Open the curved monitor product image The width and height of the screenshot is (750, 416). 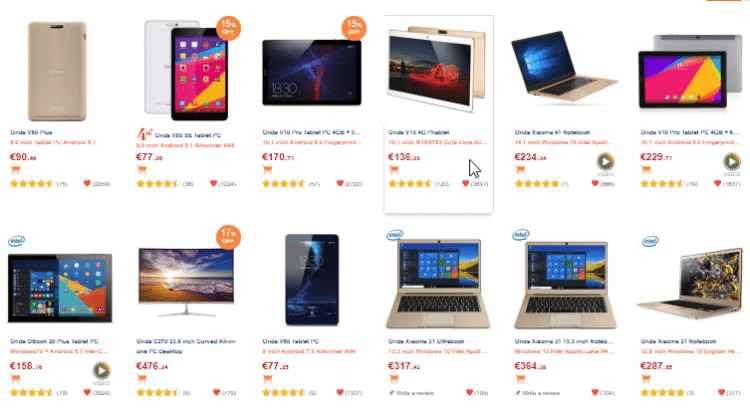[186, 282]
